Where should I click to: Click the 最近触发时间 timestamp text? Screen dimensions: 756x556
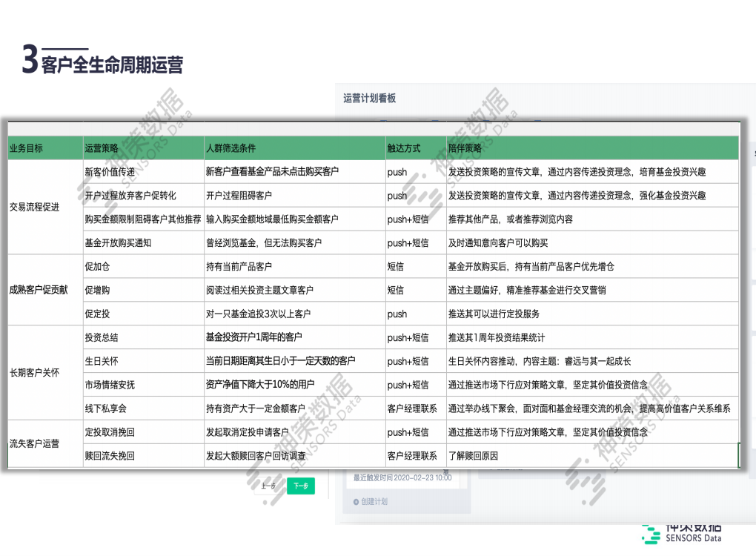(402, 478)
